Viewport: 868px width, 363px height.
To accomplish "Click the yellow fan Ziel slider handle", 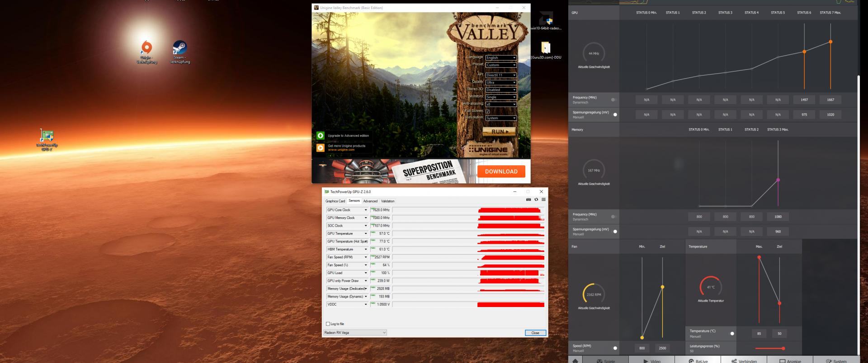I will coord(662,287).
